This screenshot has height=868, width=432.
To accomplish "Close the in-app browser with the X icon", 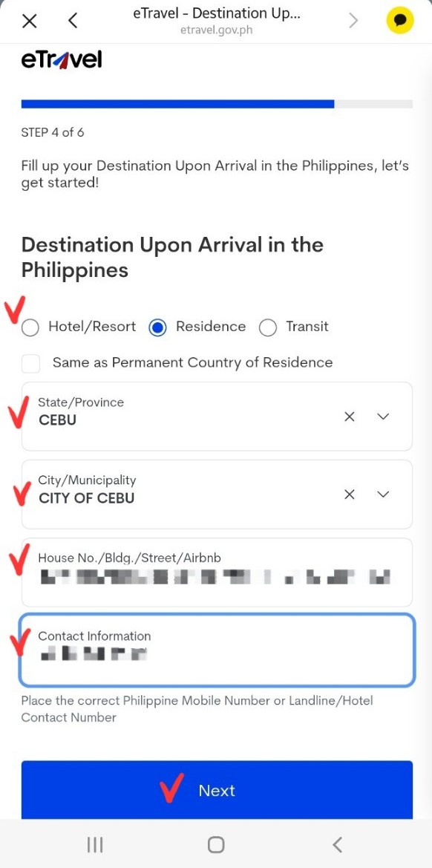I will coord(29,21).
